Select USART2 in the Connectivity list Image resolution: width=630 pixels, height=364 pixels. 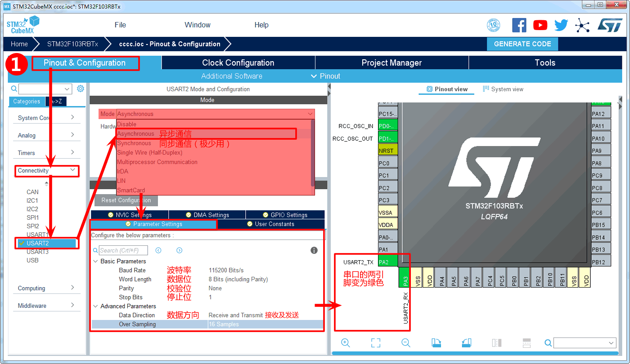pos(38,243)
